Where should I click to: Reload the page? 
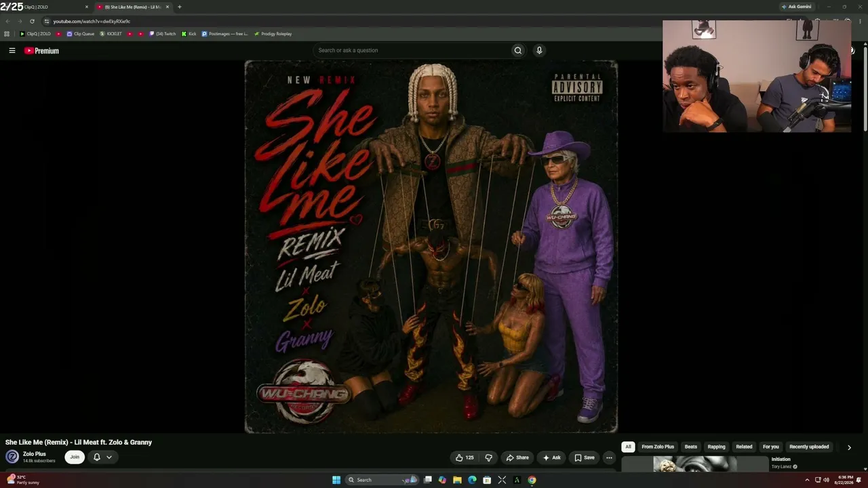pos(32,21)
